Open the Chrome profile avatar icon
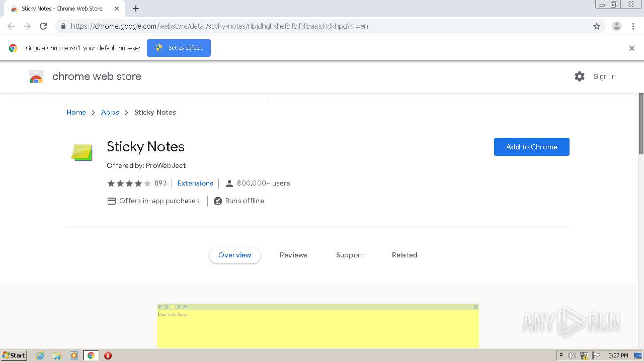 pyautogui.click(x=617, y=26)
